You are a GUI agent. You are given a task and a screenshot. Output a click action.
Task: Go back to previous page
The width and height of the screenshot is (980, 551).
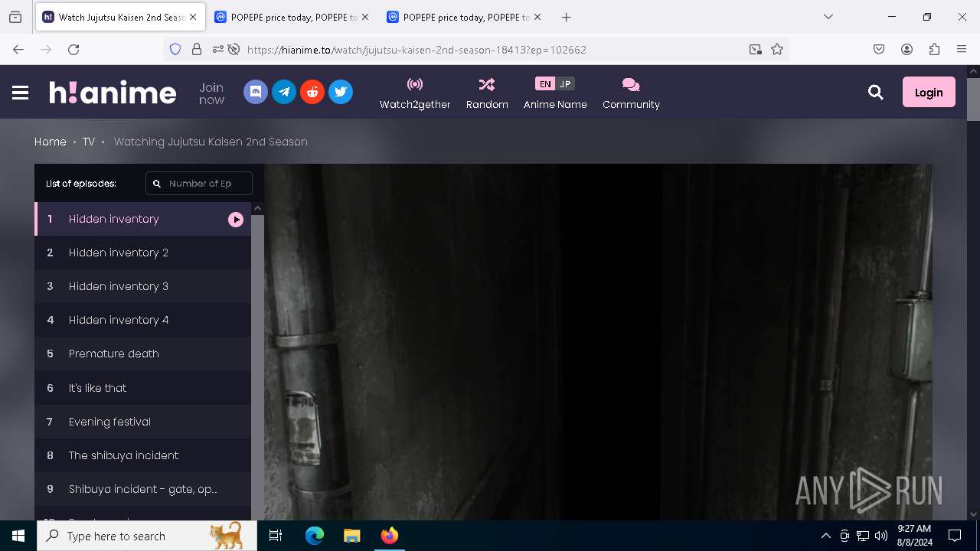click(x=18, y=49)
